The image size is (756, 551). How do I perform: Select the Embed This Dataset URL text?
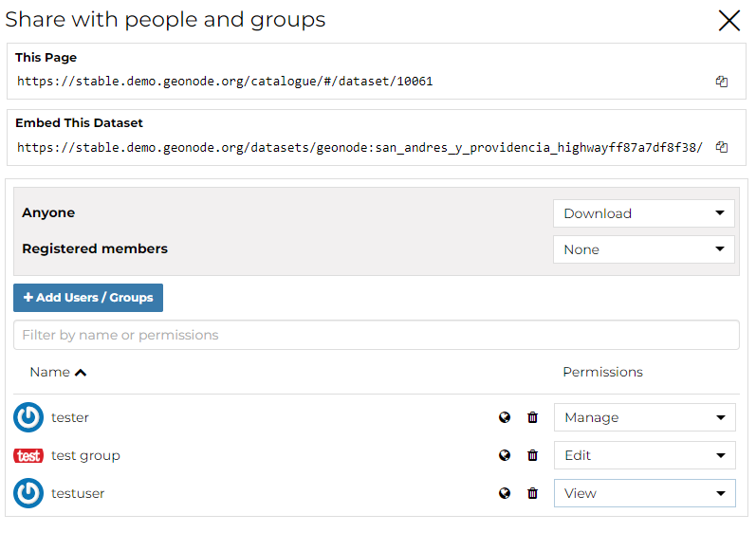(x=360, y=147)
